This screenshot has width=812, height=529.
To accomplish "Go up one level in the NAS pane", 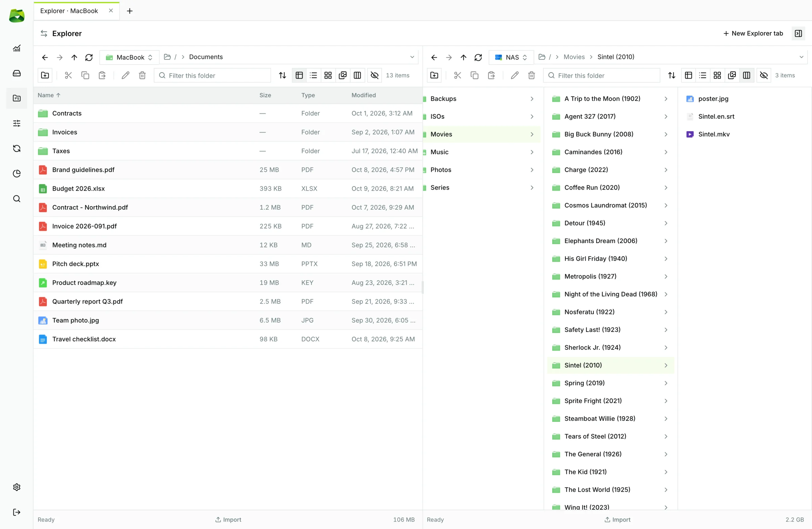I will pyautogui.click(x=463, y=57).
